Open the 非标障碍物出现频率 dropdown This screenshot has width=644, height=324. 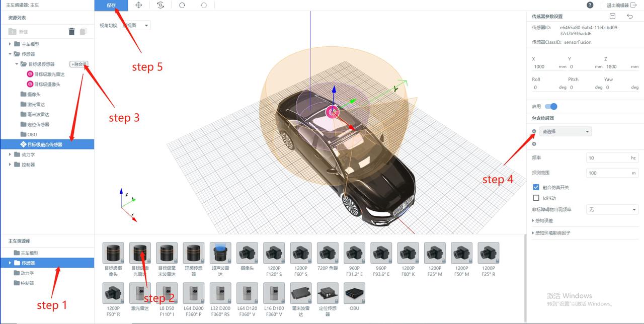click(612, 209)
